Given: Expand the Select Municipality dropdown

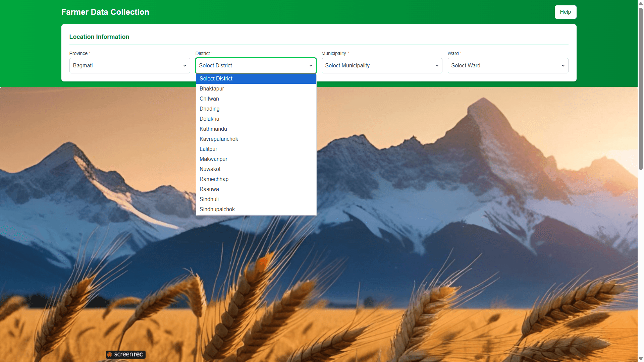Looking at the screenshot, I should (382, 66).
